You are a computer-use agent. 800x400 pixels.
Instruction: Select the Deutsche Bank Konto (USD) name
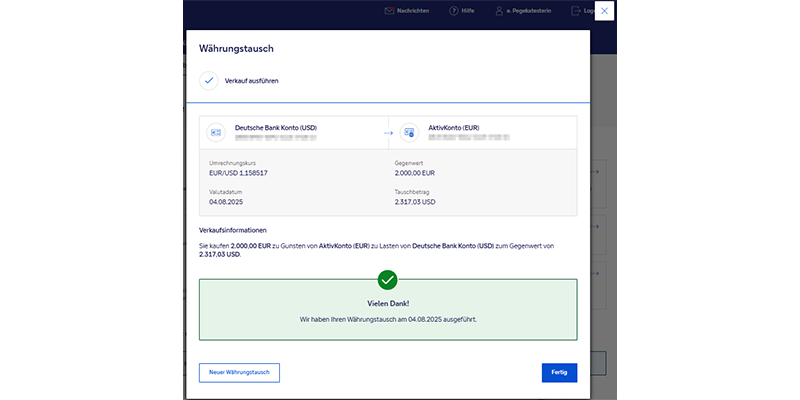pos(275,127)
